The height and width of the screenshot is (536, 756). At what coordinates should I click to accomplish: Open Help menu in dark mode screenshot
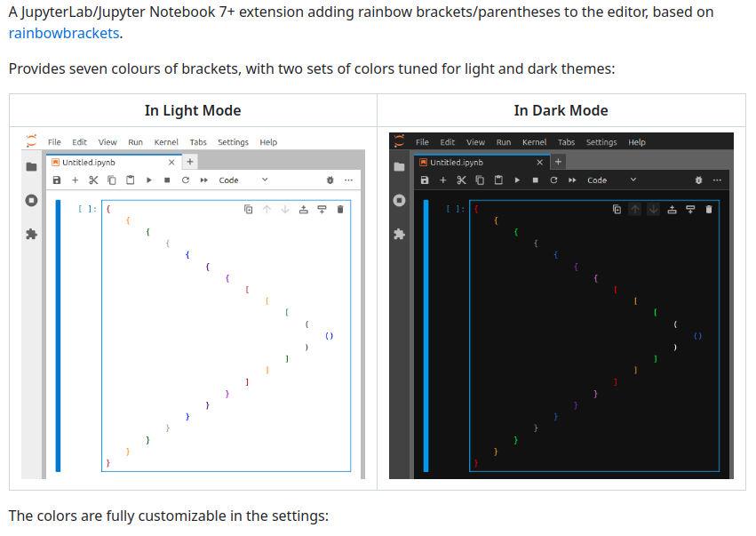pyautogui.click(x=636, y=142)
